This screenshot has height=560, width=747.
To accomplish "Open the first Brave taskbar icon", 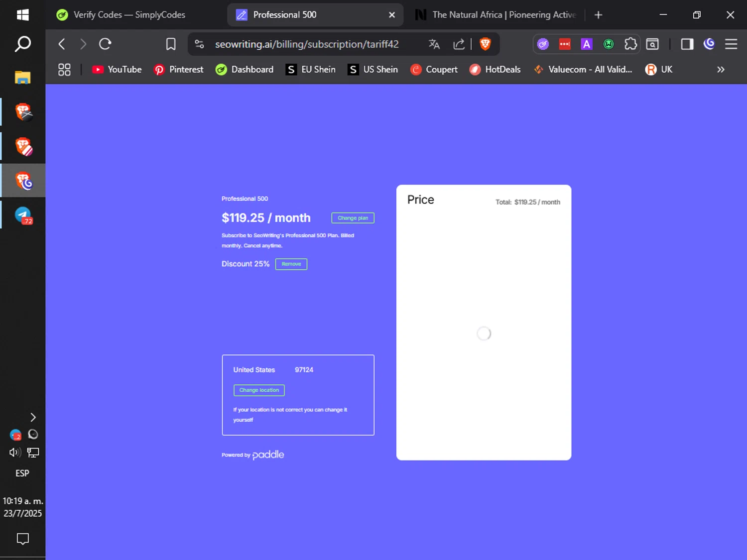I will tap(23, 112).
